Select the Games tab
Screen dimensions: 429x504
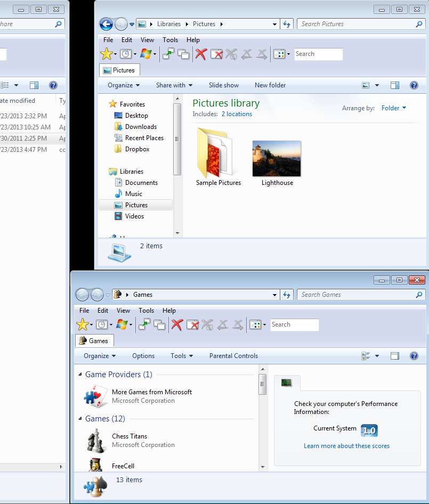tap(94, 341)
